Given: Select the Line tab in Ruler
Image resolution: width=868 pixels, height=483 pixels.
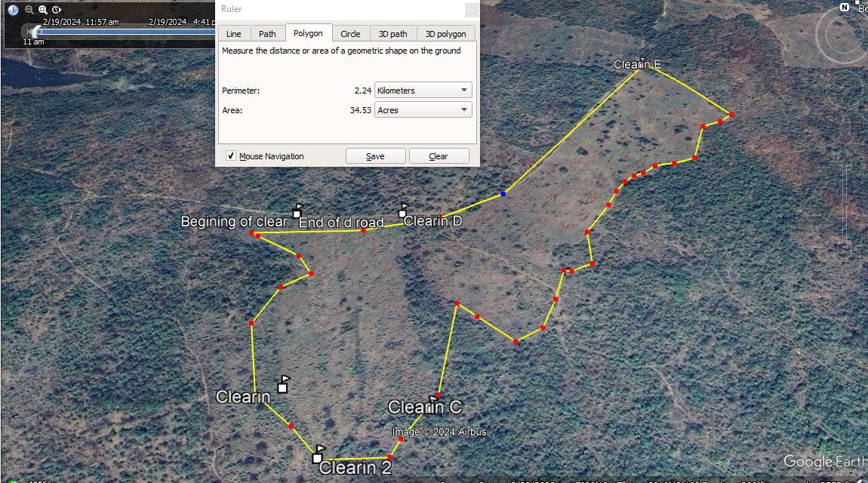Looking at the screenshot, I should (x=234, y=34).
